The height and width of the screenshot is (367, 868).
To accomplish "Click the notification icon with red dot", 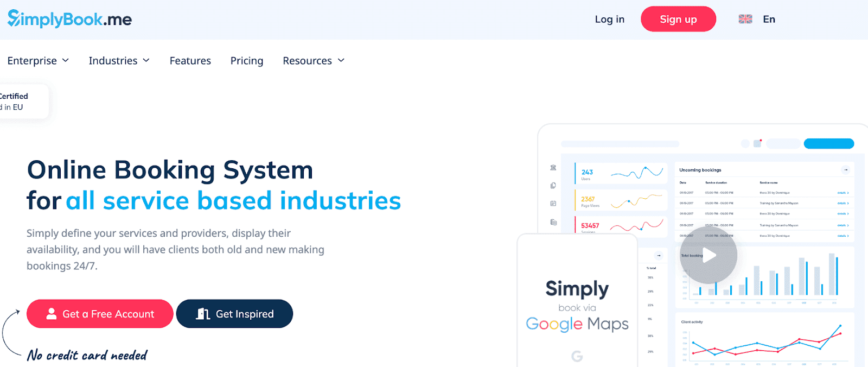I will 758,143.
